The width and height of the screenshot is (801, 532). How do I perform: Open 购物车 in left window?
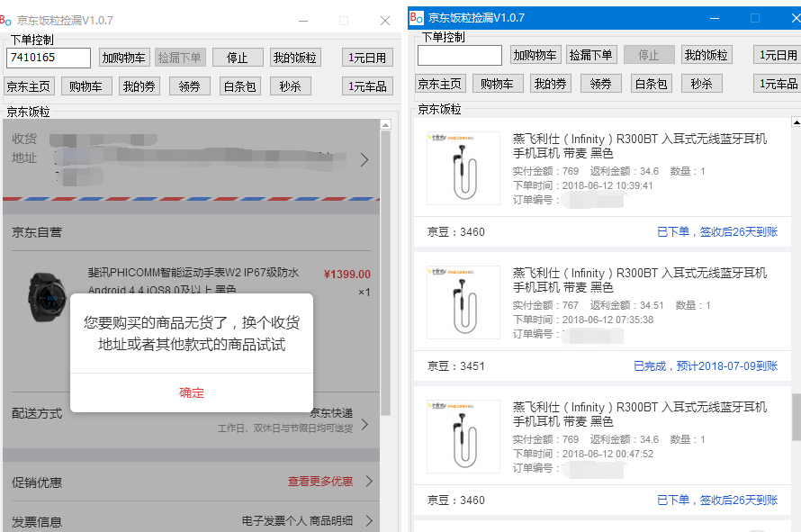(x=86, y=86)
